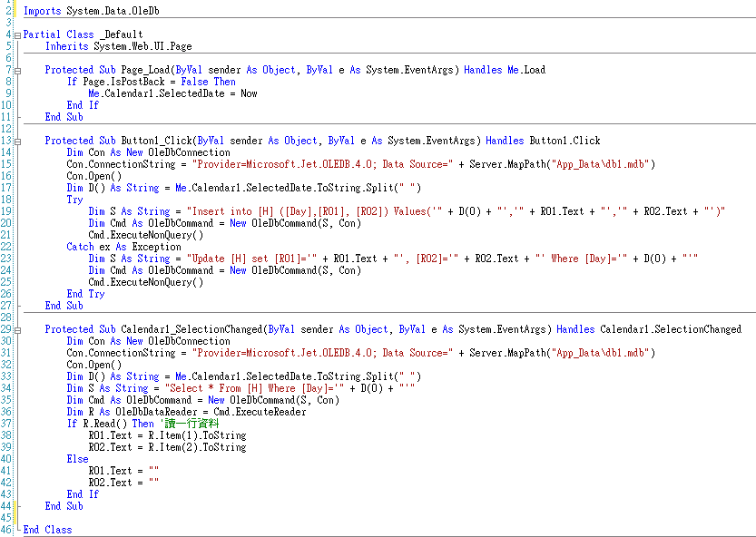This screenshot has width=756, height=537.
Task: Click the 'Handles Me.Load' text
Action: pyautogui.click(x=505, y=70)
